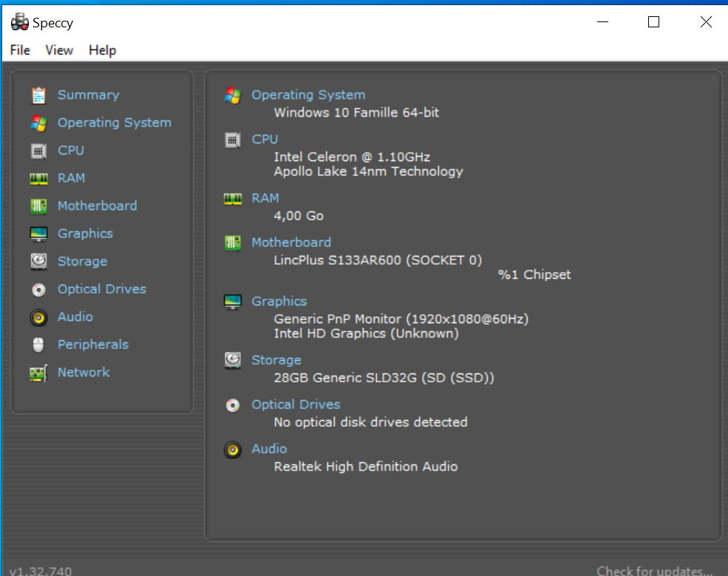Click the CPU chip icon in main summary panel
Screen dimensions: 728x576
[x=233, y=140]
